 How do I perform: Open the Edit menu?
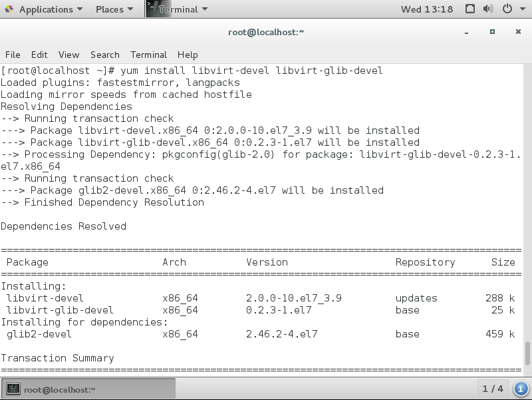click(39, 55)
